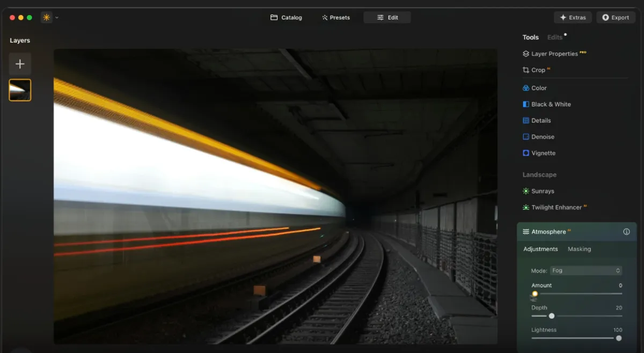Open the Fog mode dropdown

pos(586,271)
